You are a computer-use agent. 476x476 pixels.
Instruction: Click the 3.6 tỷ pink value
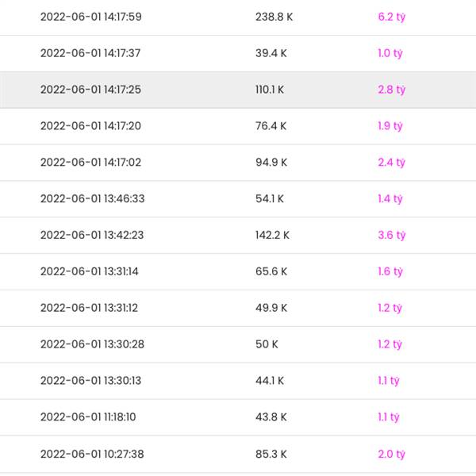pyautogui.click(x=391, y=235)
